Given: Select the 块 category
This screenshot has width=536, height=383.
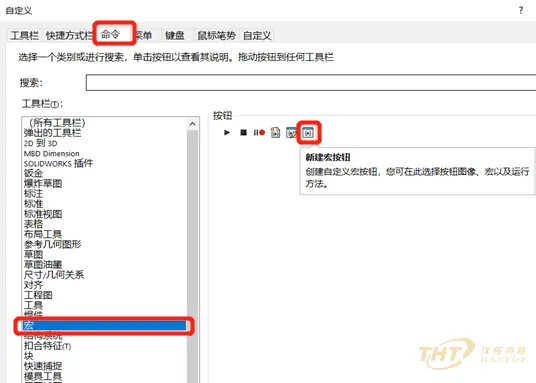Looking at the screenshot, I should (x=28, y=356).
